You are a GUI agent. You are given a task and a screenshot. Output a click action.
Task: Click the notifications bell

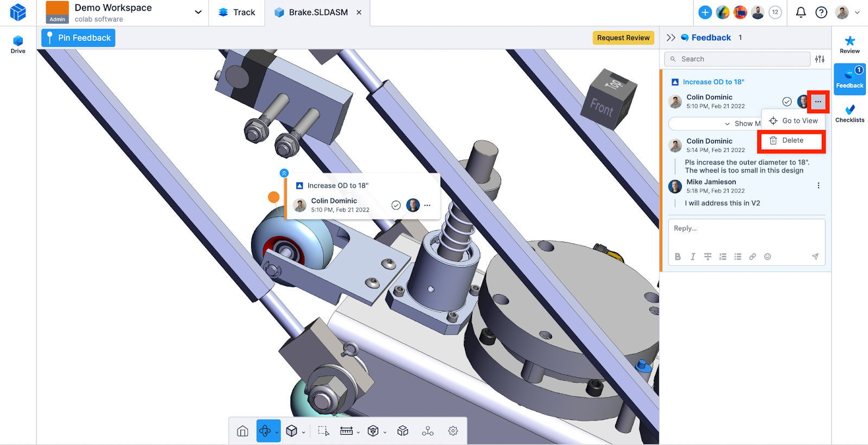click(801, 12)
